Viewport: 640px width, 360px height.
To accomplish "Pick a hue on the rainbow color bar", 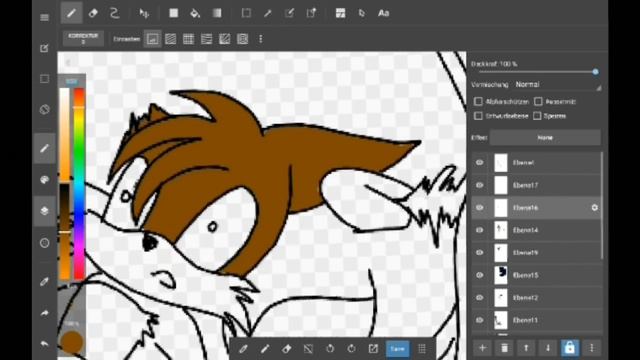I will coord(79,184).
